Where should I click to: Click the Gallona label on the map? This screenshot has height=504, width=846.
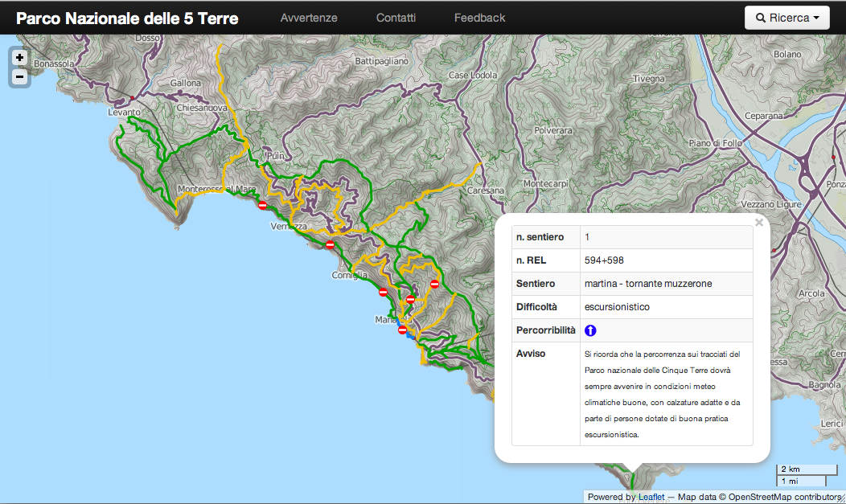pyautogui.click(x=186, y=83)
